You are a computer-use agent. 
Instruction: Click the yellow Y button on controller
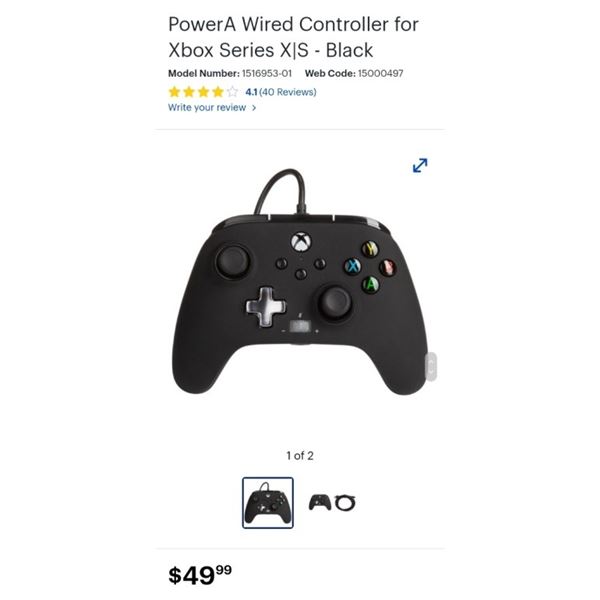[x=370, y=249]
